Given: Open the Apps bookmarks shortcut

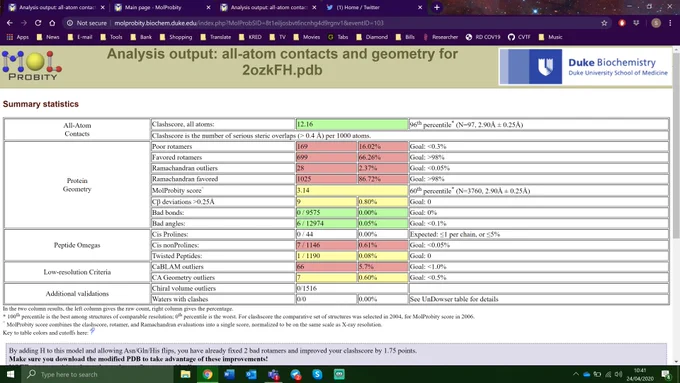Looking at the screenshot, I should pyautogui.click(x=18, y=37).
